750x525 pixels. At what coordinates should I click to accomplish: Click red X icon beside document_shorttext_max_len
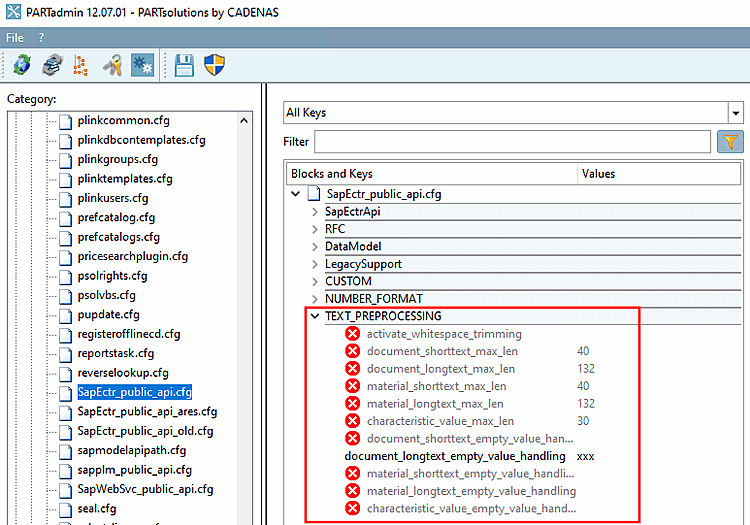[x=353, y=351]
